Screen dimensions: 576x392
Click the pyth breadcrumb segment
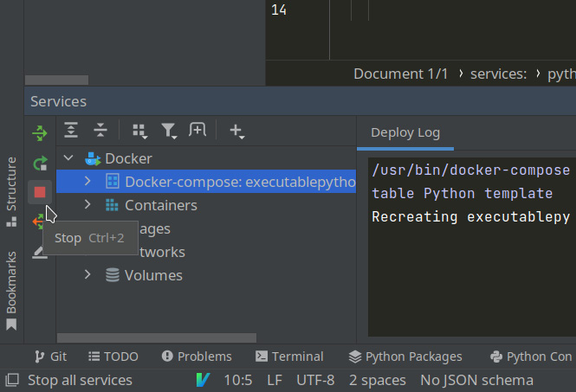point(561,74)
